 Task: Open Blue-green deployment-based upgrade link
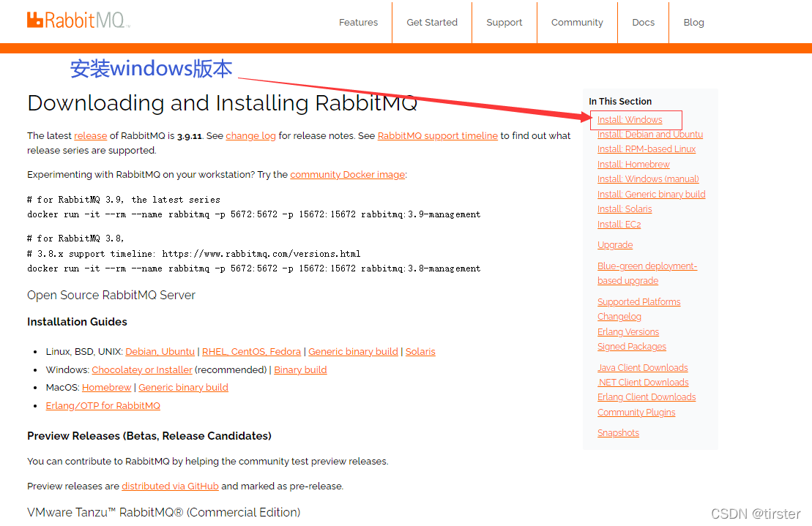point(647,273)
